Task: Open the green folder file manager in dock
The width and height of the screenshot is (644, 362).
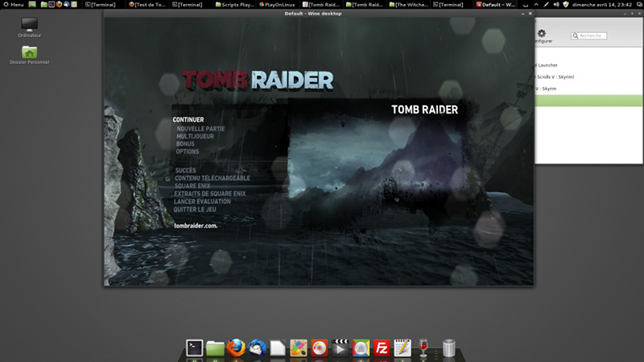Action: tap(215, 348)
